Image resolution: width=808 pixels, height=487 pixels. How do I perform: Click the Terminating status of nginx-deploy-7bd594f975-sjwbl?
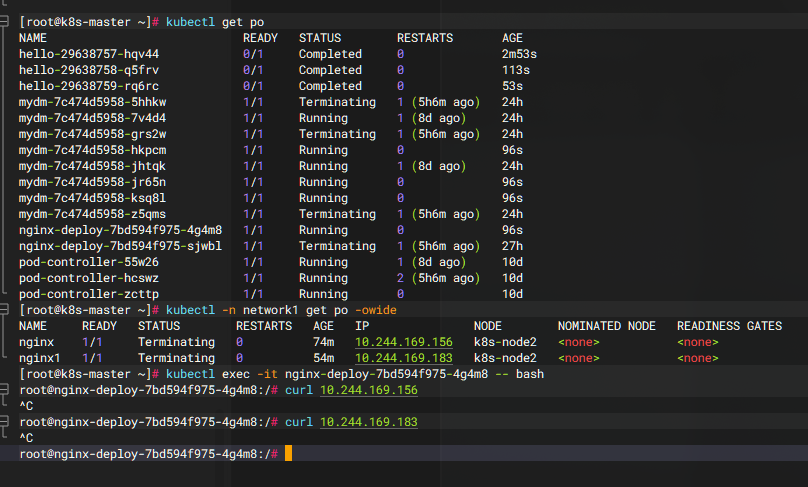coord(337,246)
